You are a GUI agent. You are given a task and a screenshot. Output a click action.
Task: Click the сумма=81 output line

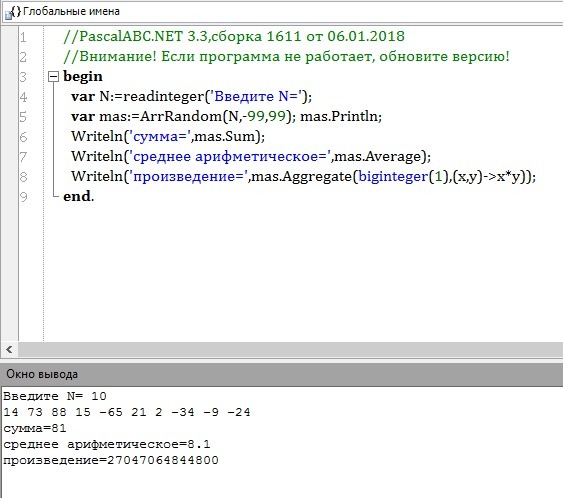tap(35, 428)
